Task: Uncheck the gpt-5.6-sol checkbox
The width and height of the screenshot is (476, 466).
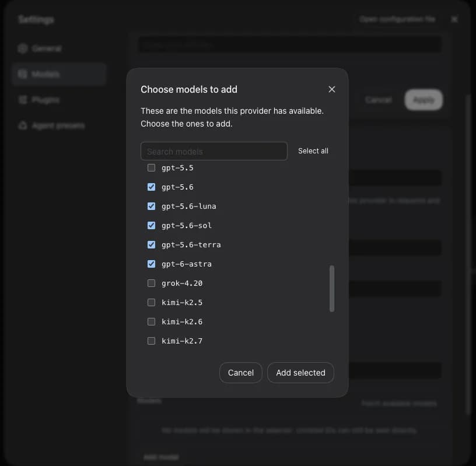Action: click(x=151, y=225)
